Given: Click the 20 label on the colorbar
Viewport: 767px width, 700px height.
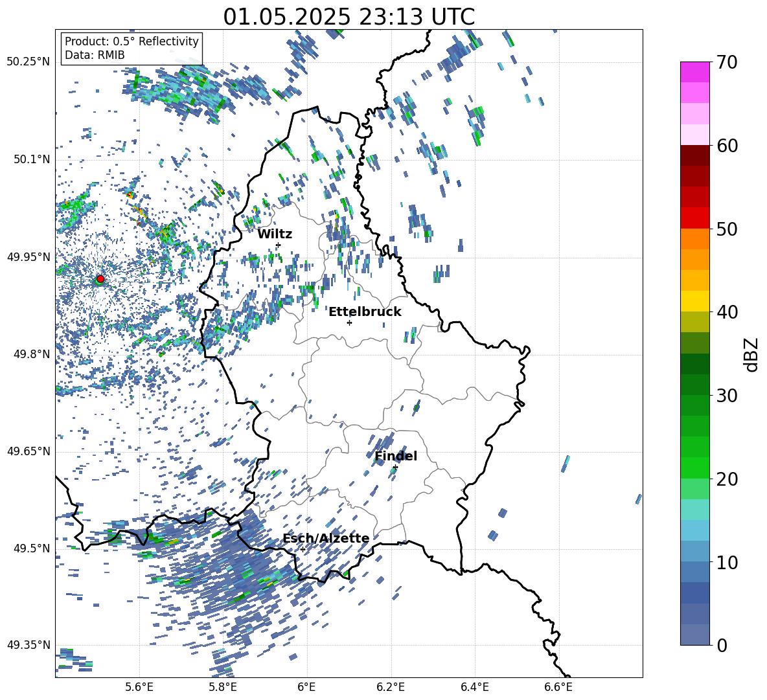Looking at the screenshot, I should pos(726,479).
